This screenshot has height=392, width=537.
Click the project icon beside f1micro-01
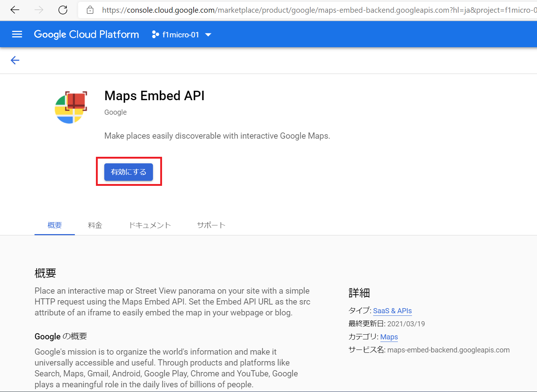(x=156, y=34)
